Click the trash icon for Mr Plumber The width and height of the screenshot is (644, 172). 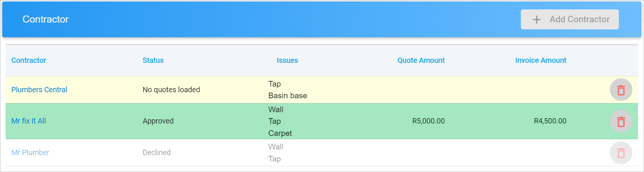coord(621,153)
